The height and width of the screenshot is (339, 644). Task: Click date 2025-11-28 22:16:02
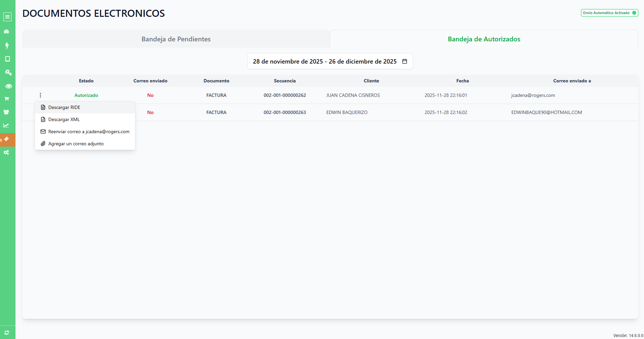[x=446, y=112]
